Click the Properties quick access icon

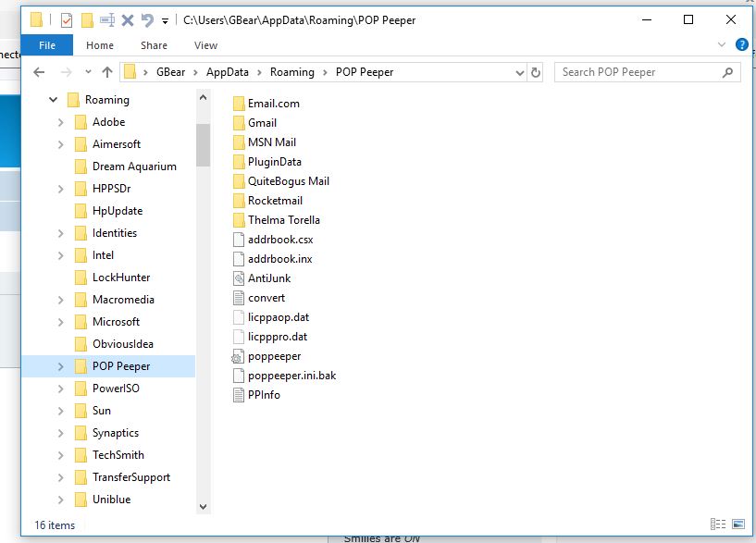coord(67,20)
